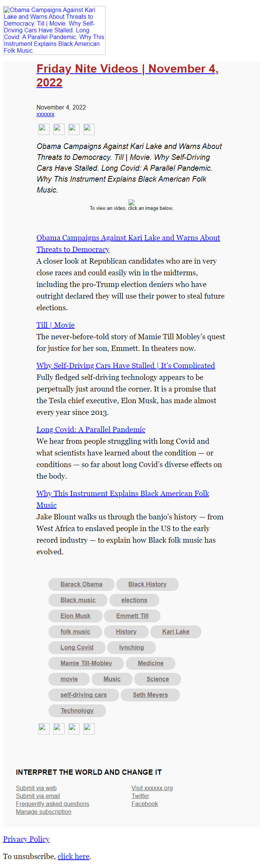Image resolution: width=263 pixels, height=868 pixels.
Task: Click the second social share icon above the footer
Action: click(59, 728)
